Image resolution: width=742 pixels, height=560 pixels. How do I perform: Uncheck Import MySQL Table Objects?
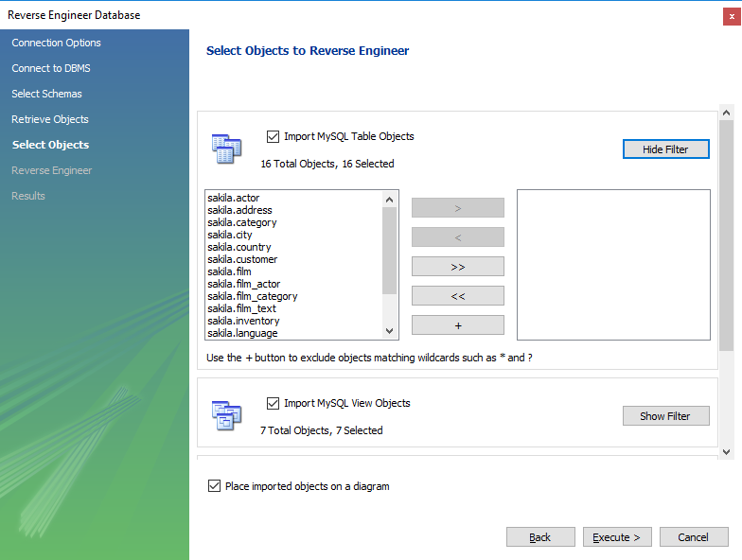(274, 136)
